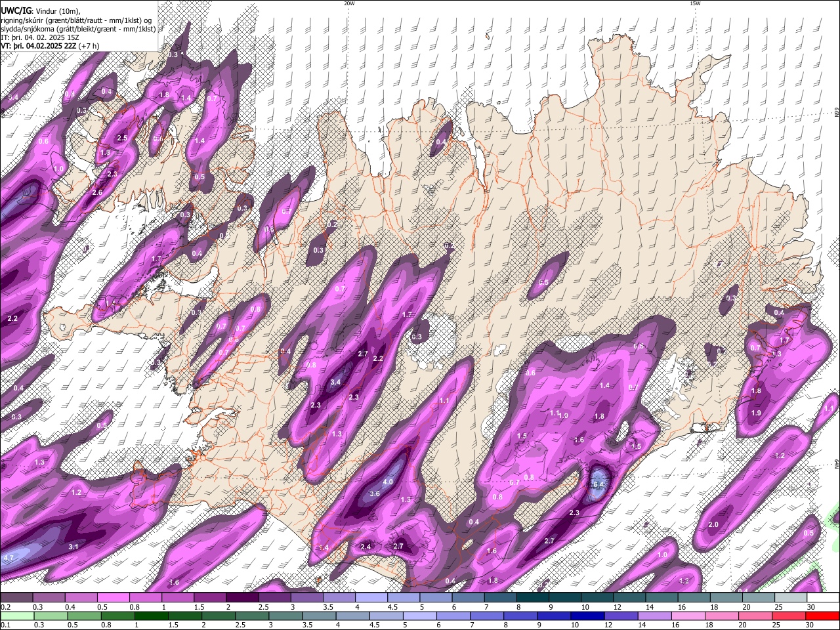Pick the bright red 30 swatch in bottom legend
840x630 pixels.
(822, 616)
